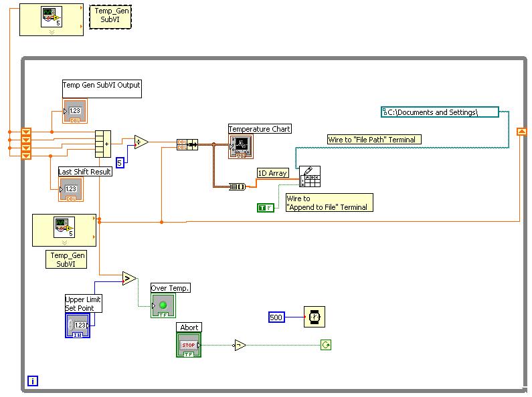Screen dimensions: 532x397
Task: Click the Upper Limit Set Point control
Action: pos(78,325)
